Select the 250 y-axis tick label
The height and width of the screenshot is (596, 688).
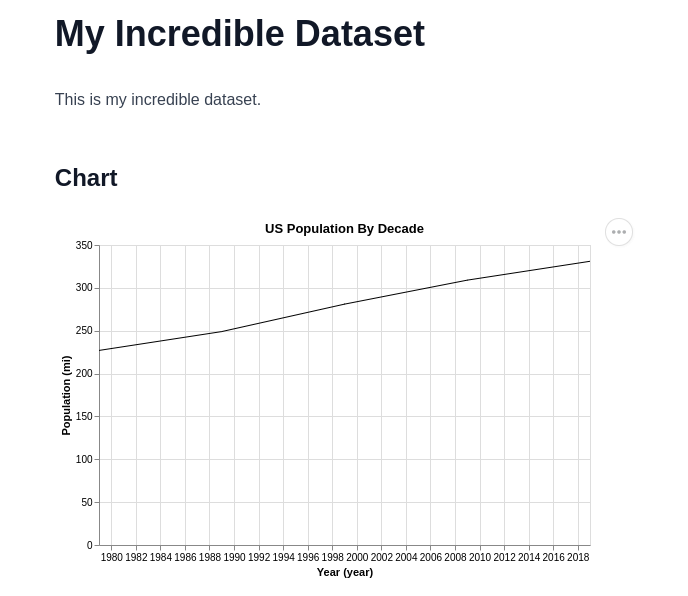[84, 331]
